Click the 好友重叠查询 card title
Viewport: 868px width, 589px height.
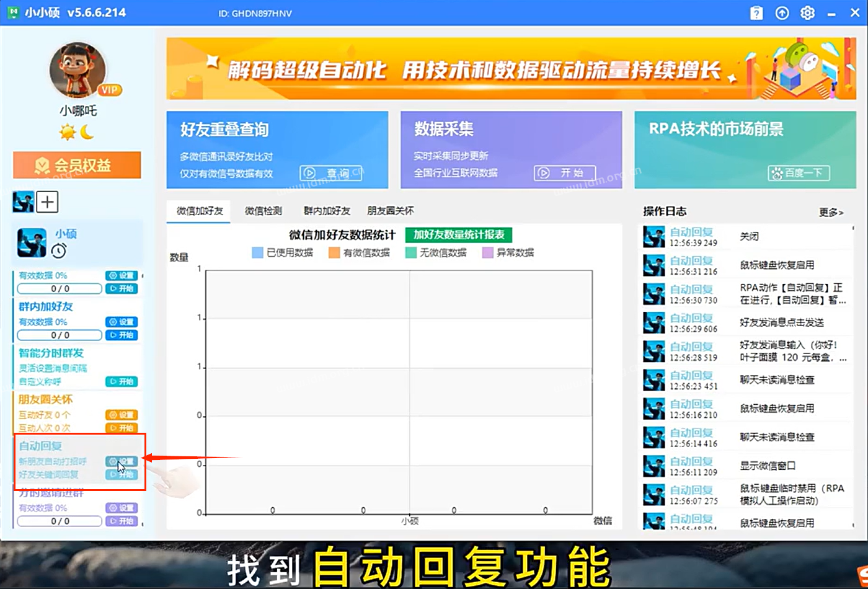pos(224,130)
